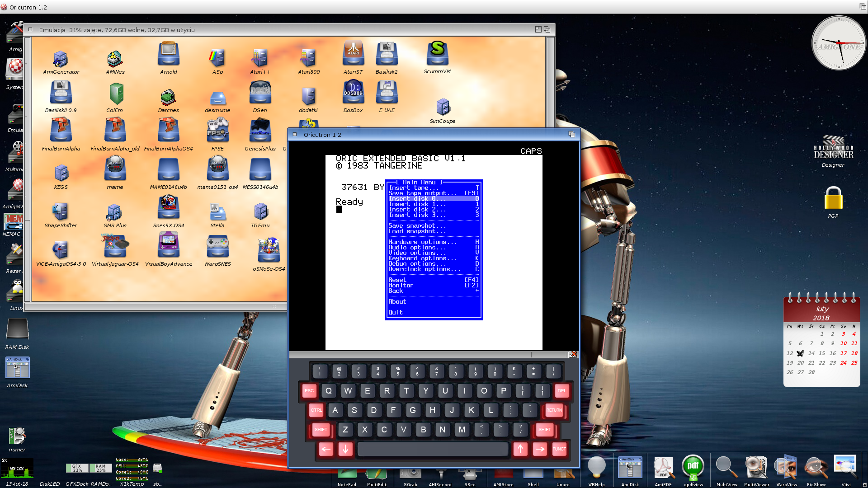
Task: Select 'Save tape output...' menu entry
Action: (x=434, y=193)
